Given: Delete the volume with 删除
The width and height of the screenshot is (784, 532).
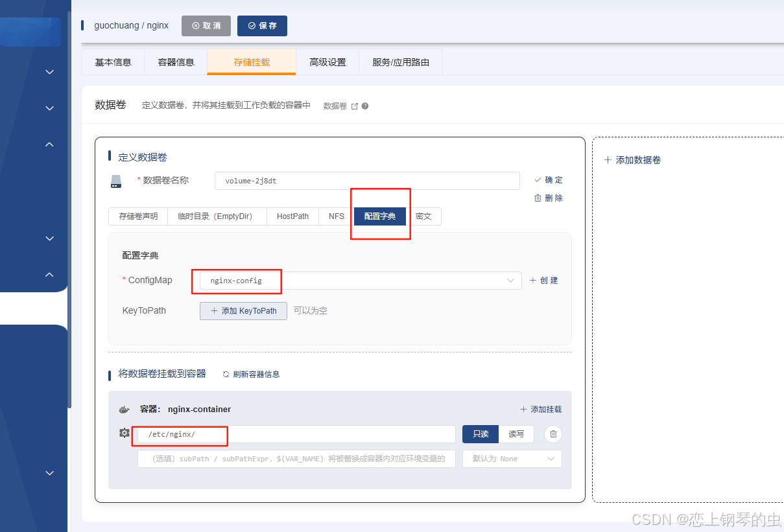Looking at the screenshot, I should click(x=549, y=198).
